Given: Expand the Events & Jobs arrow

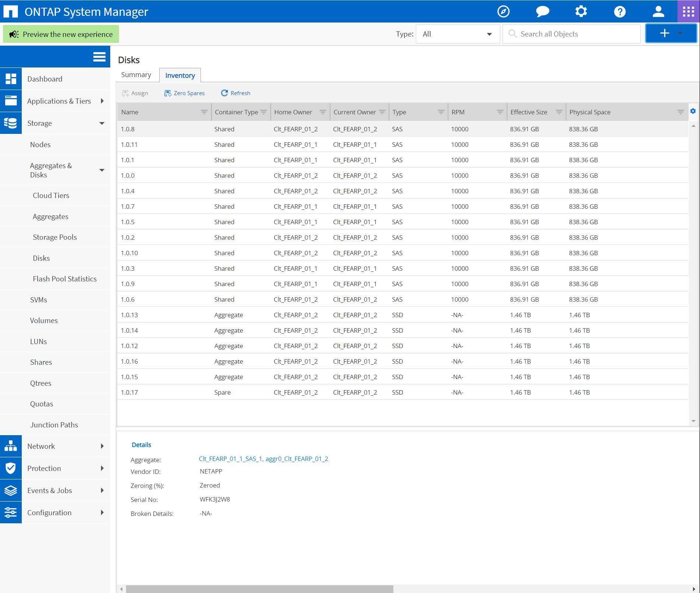Looking at the screenshot, I should (x=102, y=490).
